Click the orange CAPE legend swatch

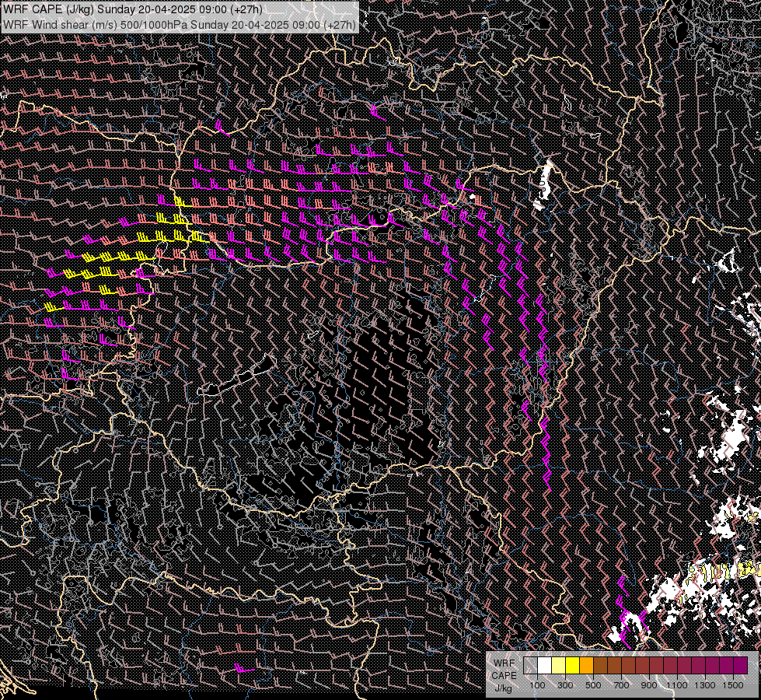click(x=586, y=665)
